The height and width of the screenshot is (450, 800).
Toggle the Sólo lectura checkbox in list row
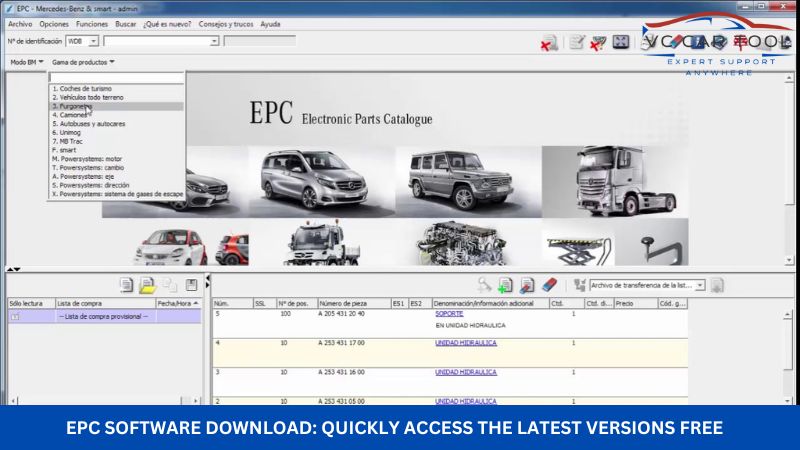(15, 316)
